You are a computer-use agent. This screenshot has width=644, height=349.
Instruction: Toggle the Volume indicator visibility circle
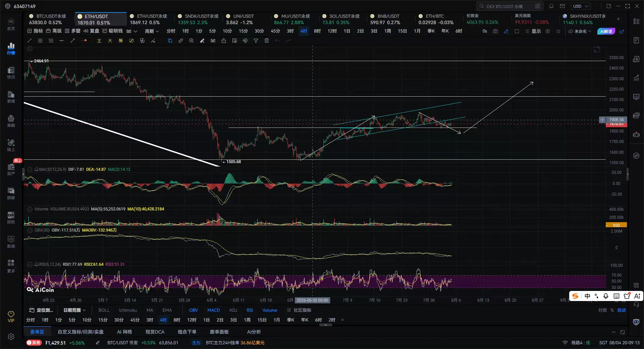[x=30, y=209]
